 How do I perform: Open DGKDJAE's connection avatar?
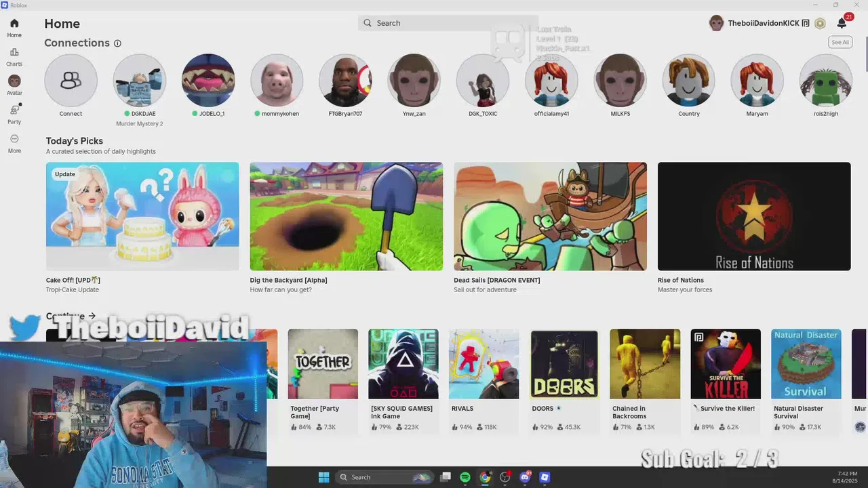139,81
